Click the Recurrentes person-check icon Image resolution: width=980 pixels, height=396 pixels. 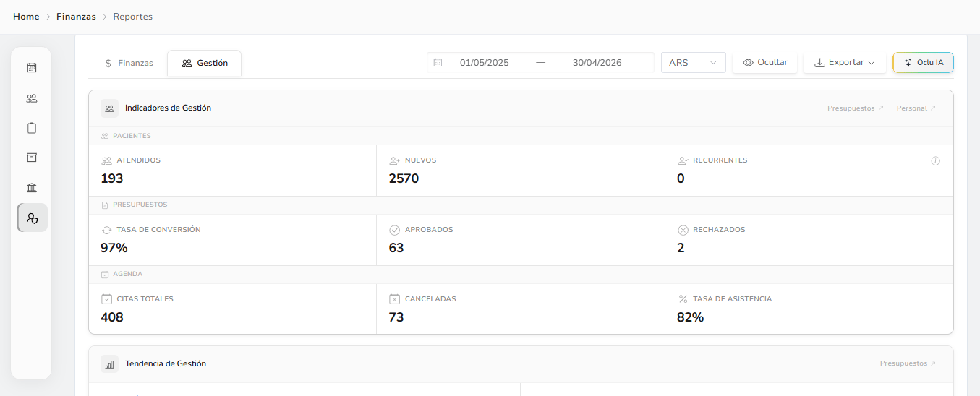coord(683,160)
